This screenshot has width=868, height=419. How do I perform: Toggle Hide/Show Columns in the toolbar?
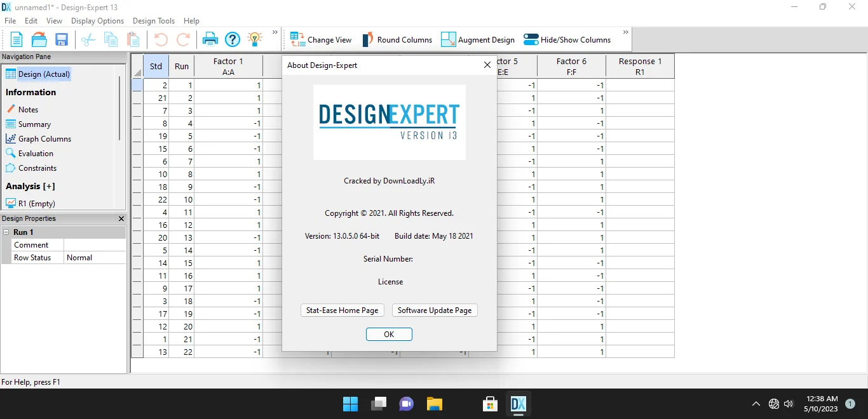coord(567,39)
